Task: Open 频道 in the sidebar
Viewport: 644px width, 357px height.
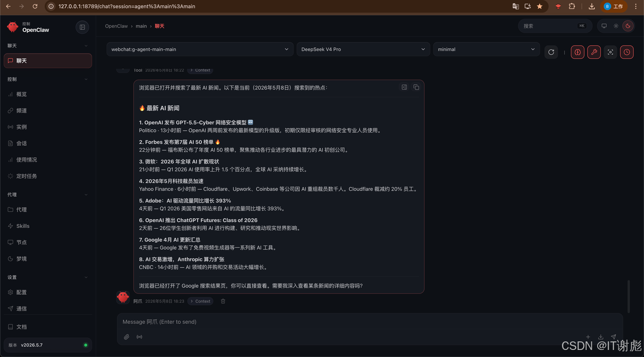Action: tap(48, 111)
